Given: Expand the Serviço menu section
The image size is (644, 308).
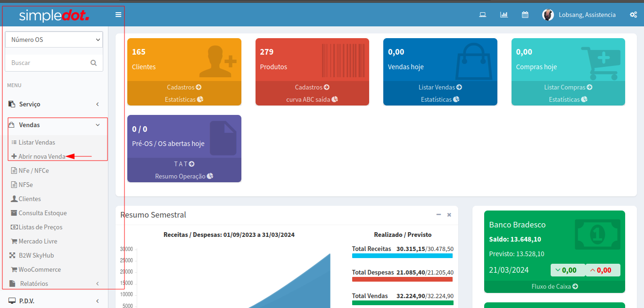Looking at the screenshot, I should click(x=54, y=104).
